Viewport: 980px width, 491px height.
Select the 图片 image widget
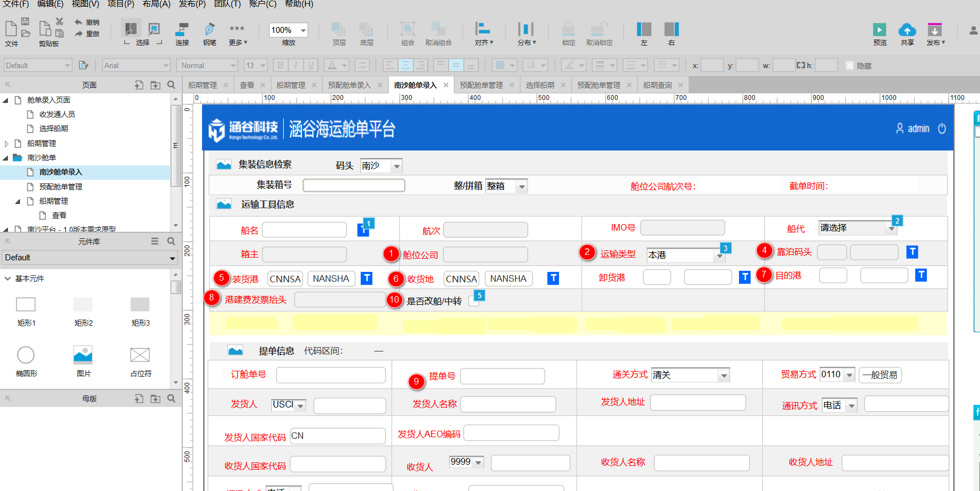[x=83, y=360]
